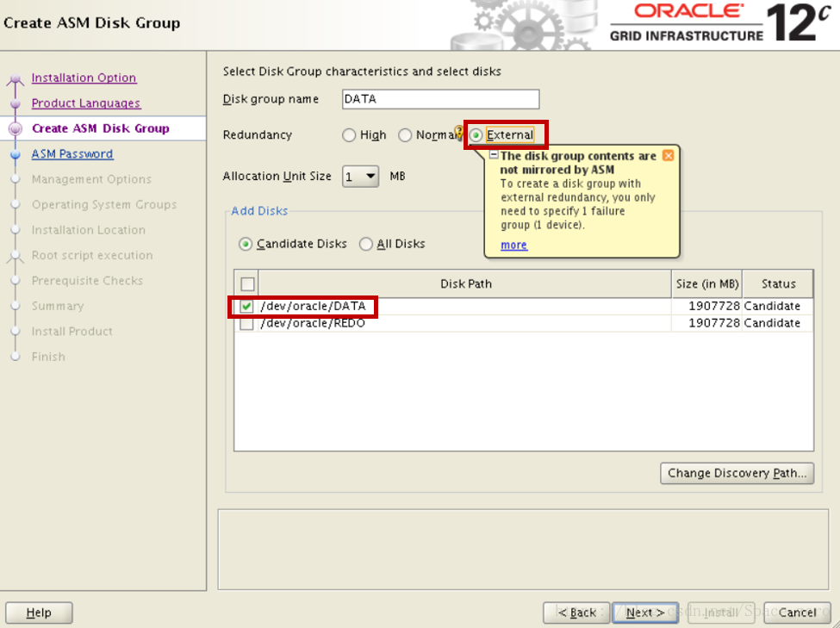The image size is (840, 628).
Task: Choose All Disks radio button
Action: tap(366, 245)
